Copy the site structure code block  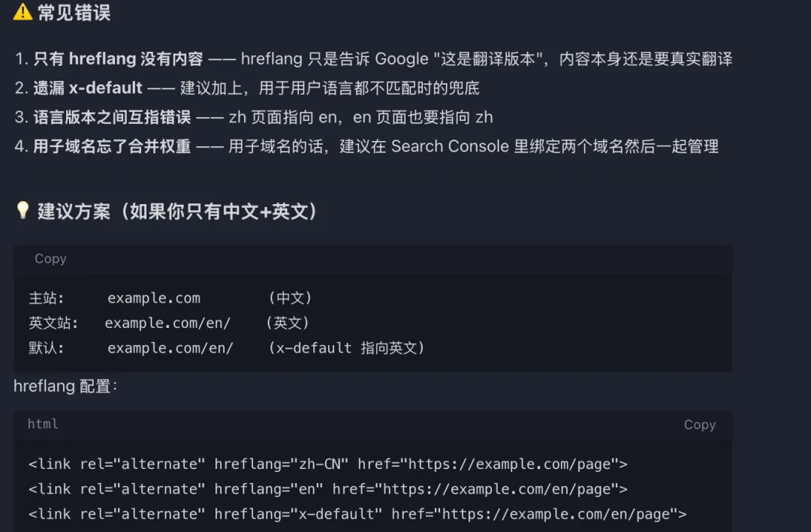tap(50, 259)
